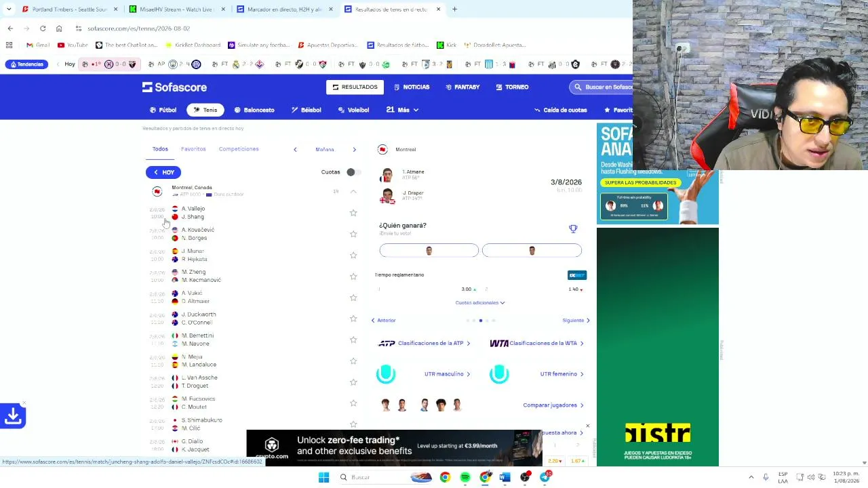Select the Tenis sport tab
868x488 pixels.
point(205,110)
